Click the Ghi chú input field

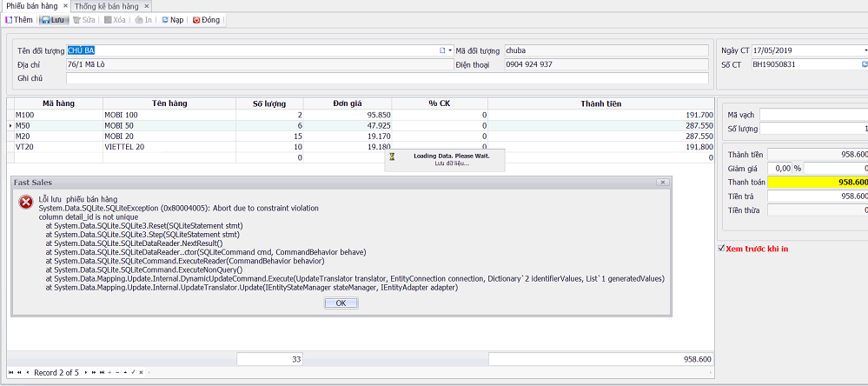(x=387, y=78)
